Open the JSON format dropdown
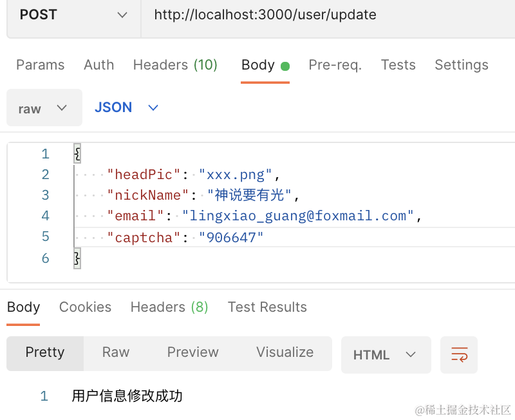Screen dimensions: 515x420 (126, 108)
